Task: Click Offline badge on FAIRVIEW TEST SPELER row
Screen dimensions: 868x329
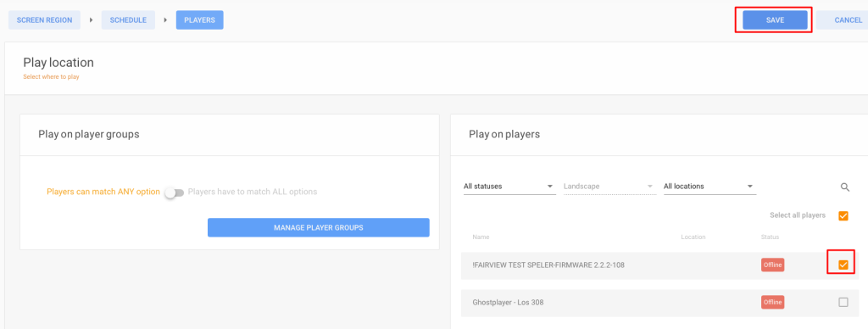Action: pyautogui.click(x=773, y=265)
